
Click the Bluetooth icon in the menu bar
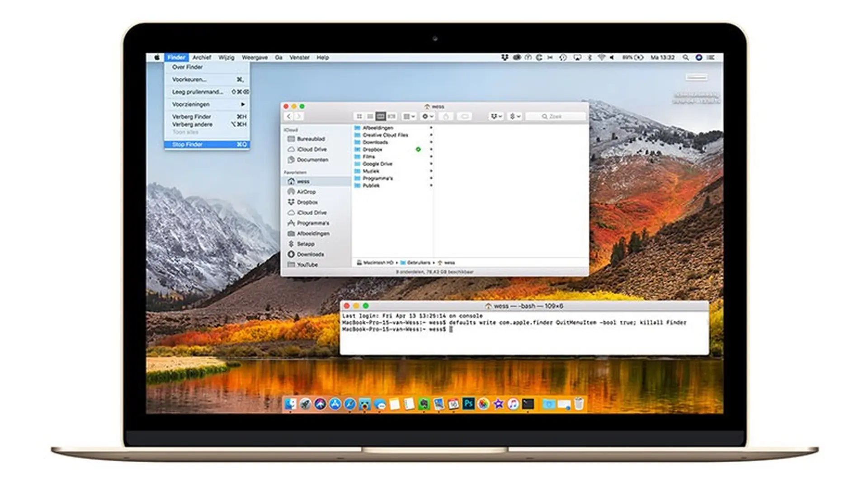[x=590, y=57]
